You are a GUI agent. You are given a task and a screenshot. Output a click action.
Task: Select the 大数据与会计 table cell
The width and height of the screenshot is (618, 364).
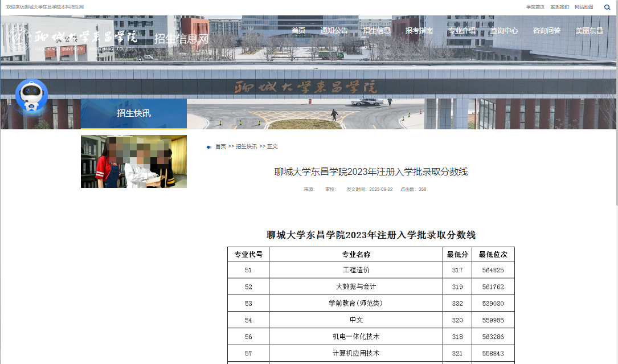[x=356, y=287]
